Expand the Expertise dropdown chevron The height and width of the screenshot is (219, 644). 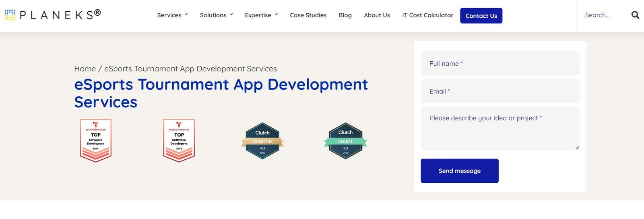click(277, 15)
